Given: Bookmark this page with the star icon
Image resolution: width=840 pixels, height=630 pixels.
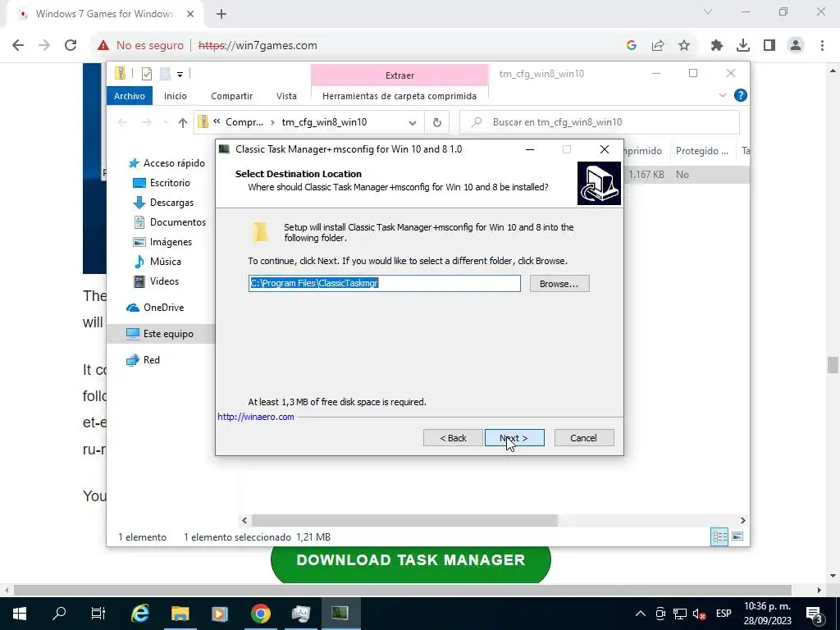Looking at the screenshot, I should [x=684, y=46].
